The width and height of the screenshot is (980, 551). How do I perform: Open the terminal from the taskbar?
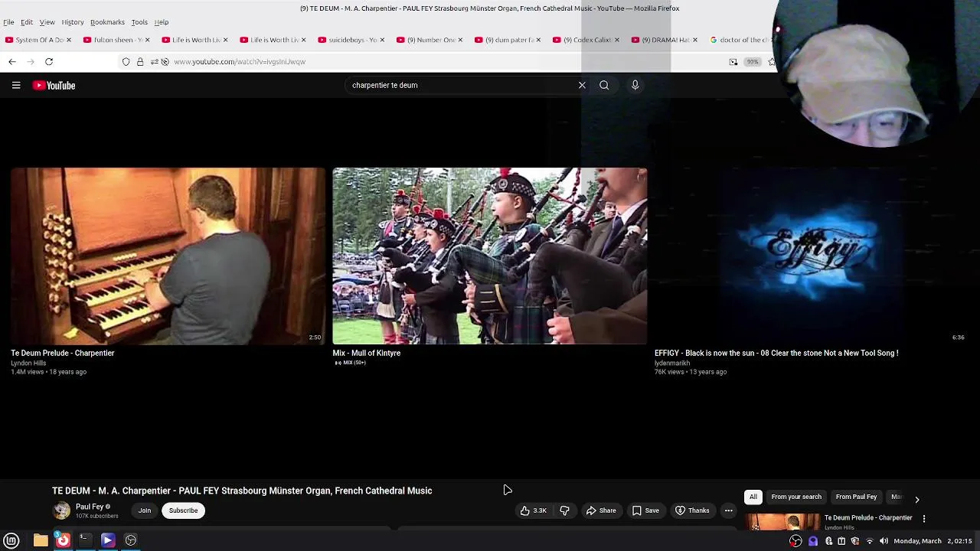[x=85, y=540]
